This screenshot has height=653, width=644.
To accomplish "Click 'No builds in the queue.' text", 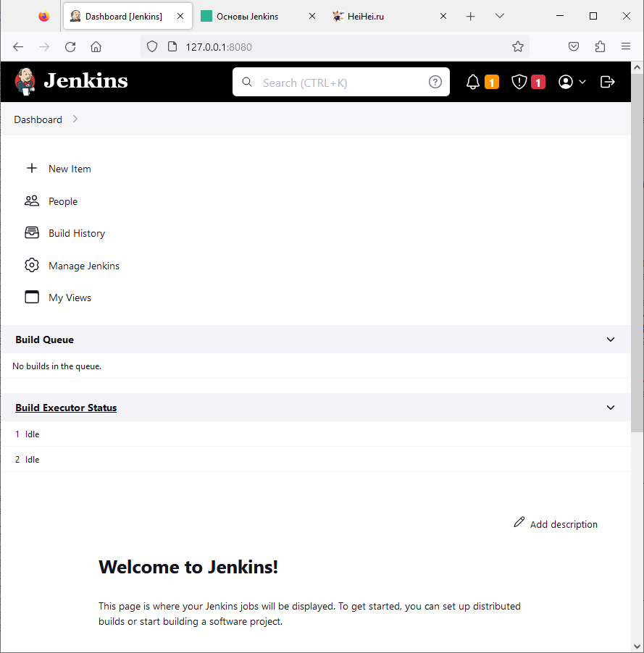I will coord(57,366).
